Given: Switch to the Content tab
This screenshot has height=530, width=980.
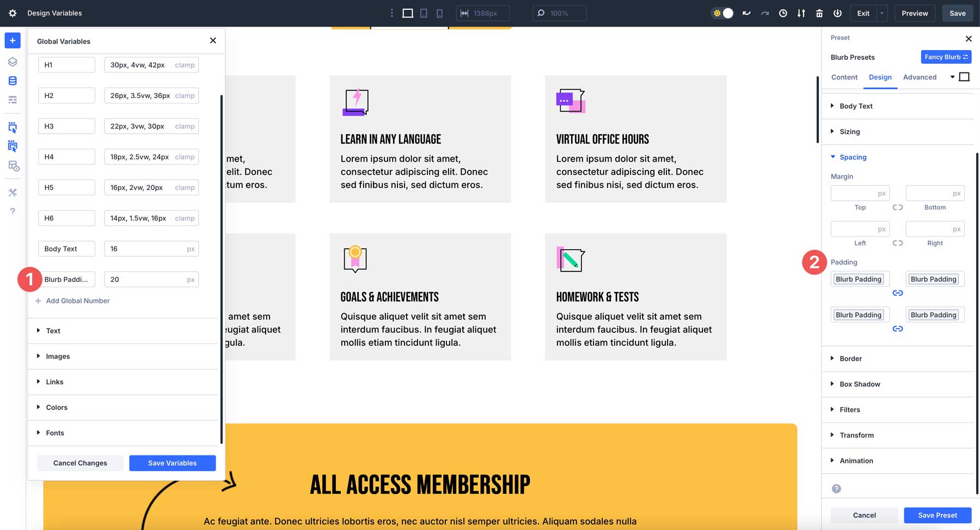Looking at the screenshot, I should (x=844, y=77).
